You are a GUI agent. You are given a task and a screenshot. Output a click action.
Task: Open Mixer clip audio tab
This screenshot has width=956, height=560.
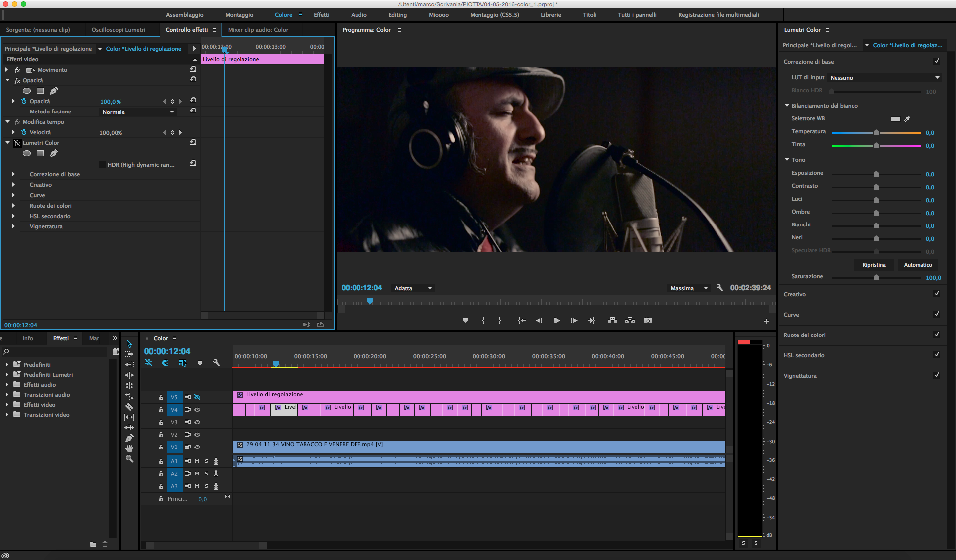pos(258,30)
